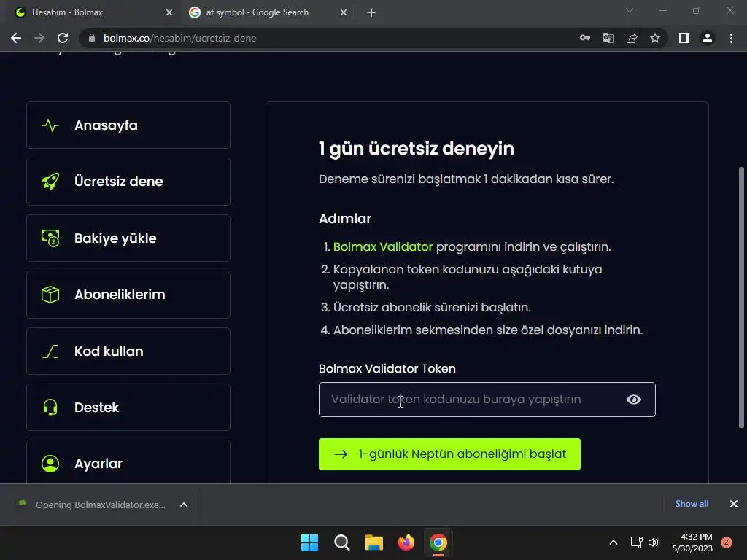The image size is (747, 560).
Task: Switch to at symbol Google Search tab
Action: click(268, 12)
